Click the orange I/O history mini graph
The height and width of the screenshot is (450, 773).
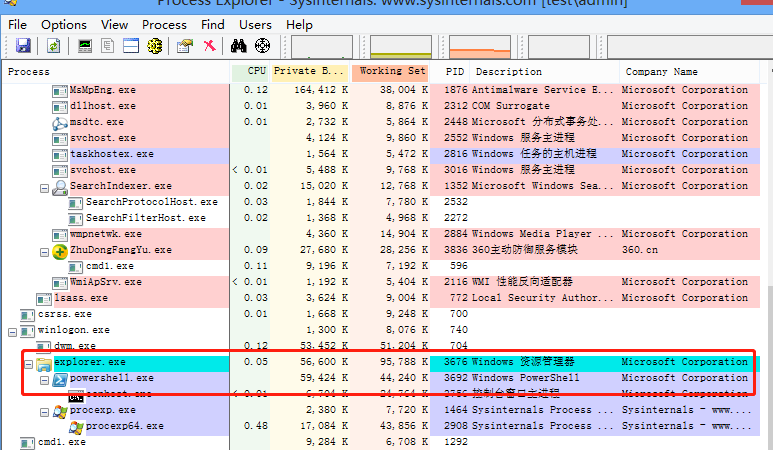(480, 47)
